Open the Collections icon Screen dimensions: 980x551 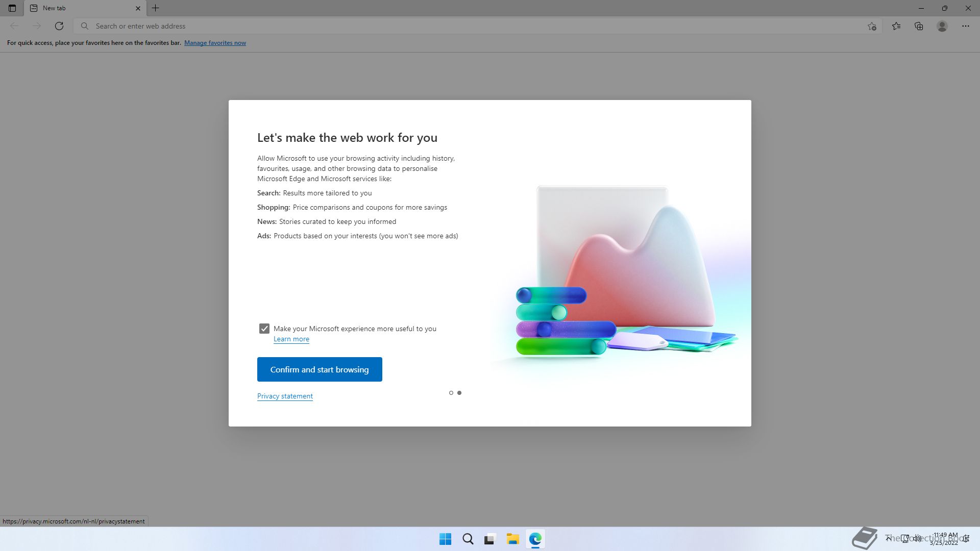919,26
